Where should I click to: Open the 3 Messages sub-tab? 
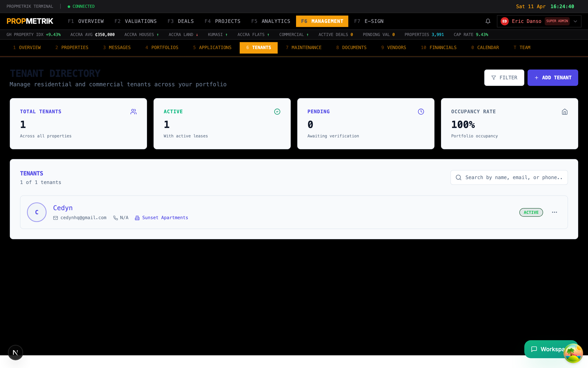117,48
